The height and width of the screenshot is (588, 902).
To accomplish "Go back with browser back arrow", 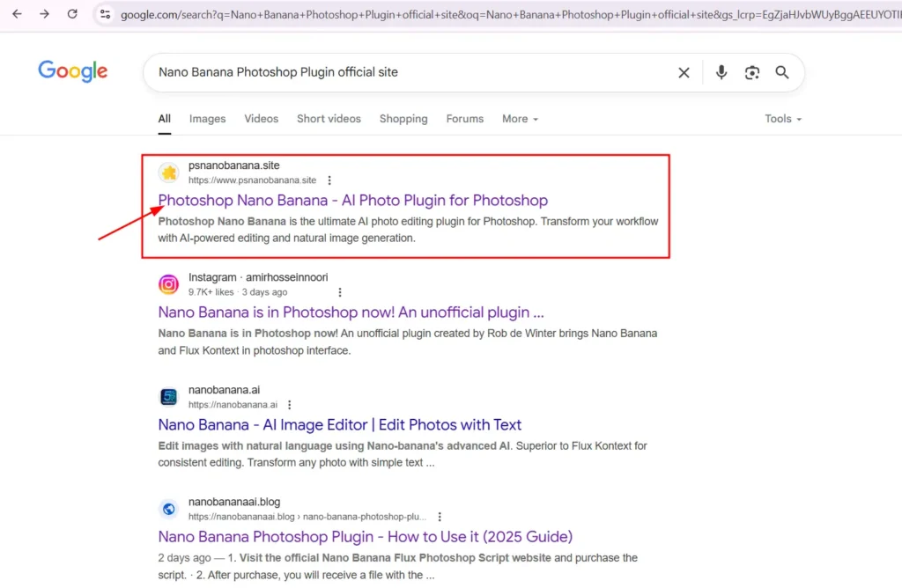I will [x=17, y=14].
